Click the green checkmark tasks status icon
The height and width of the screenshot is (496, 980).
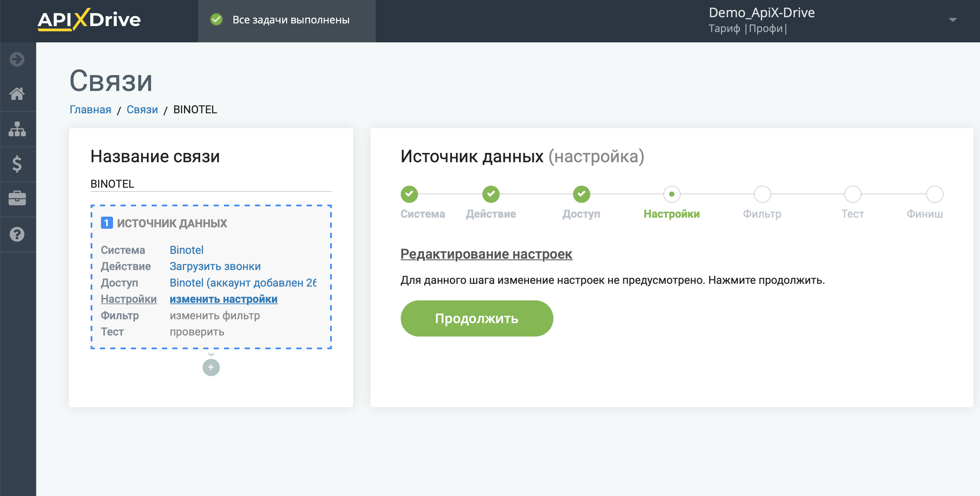[216, 19]
